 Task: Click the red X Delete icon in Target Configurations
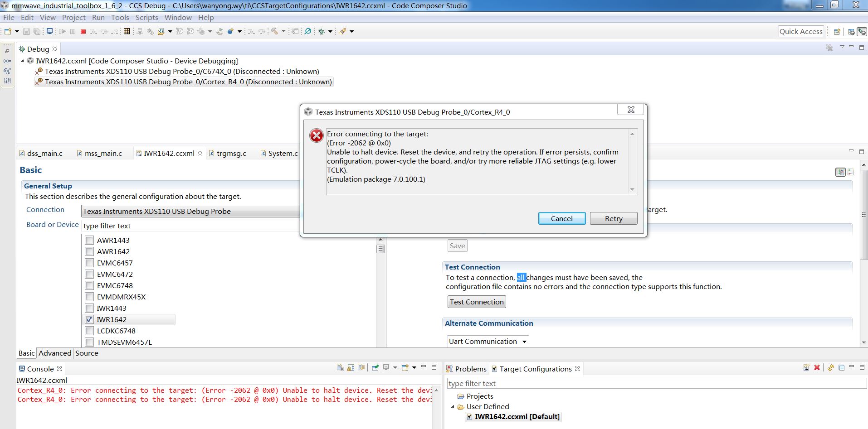[817, 367]
